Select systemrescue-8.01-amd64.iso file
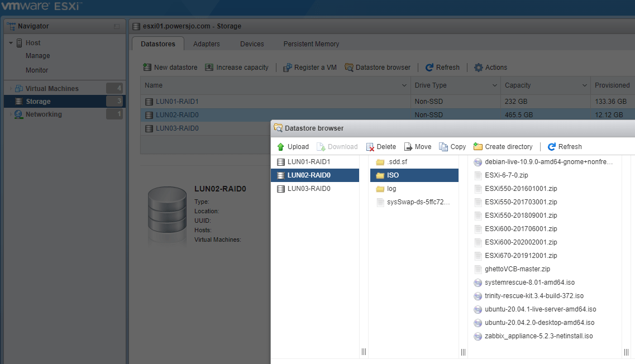Screen dimensions: 635x364 524,282
